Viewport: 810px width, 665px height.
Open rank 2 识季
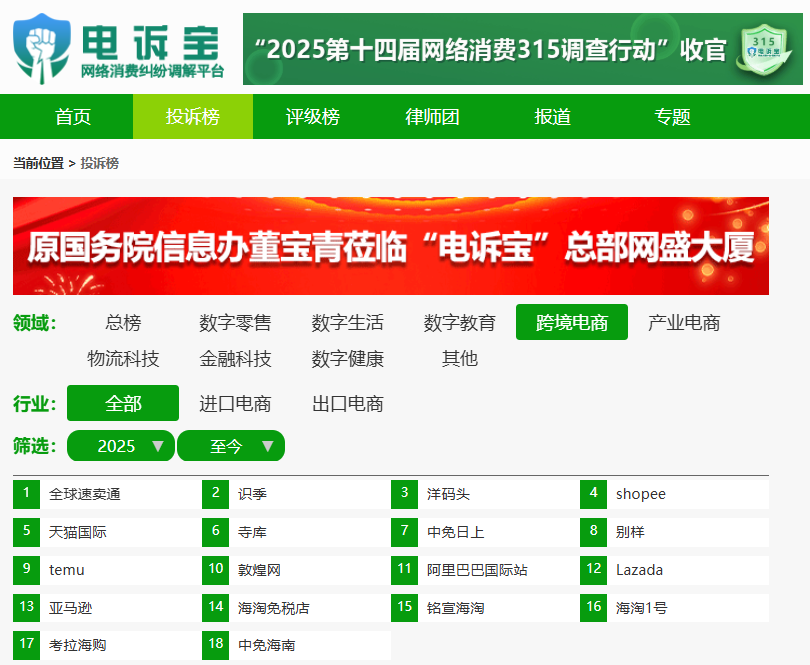point(297,494)
